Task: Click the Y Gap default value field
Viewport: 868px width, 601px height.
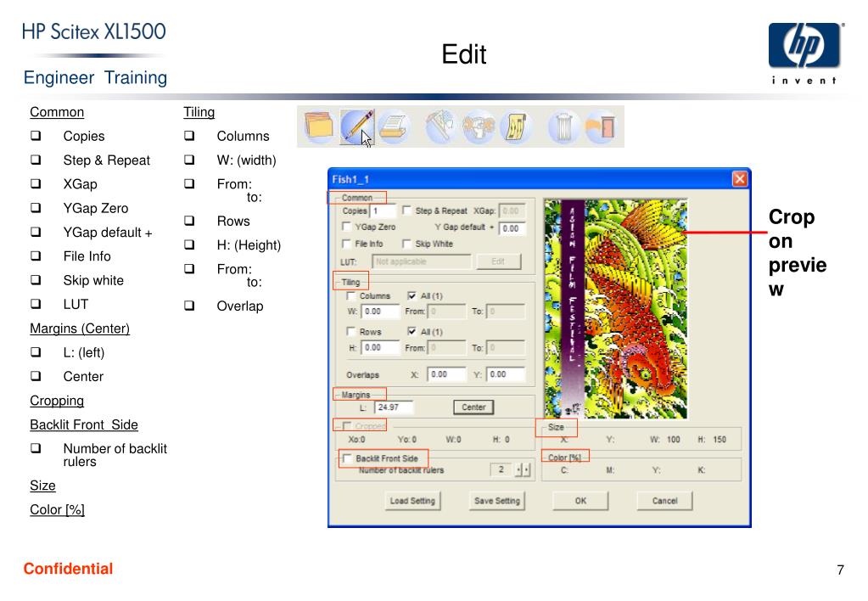Action: click(x=512, y=228)
